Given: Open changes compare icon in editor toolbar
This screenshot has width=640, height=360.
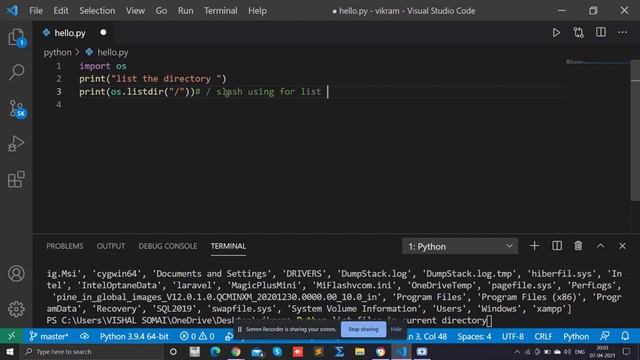Looking at the screenshot, I should click(x=578, y=33).
